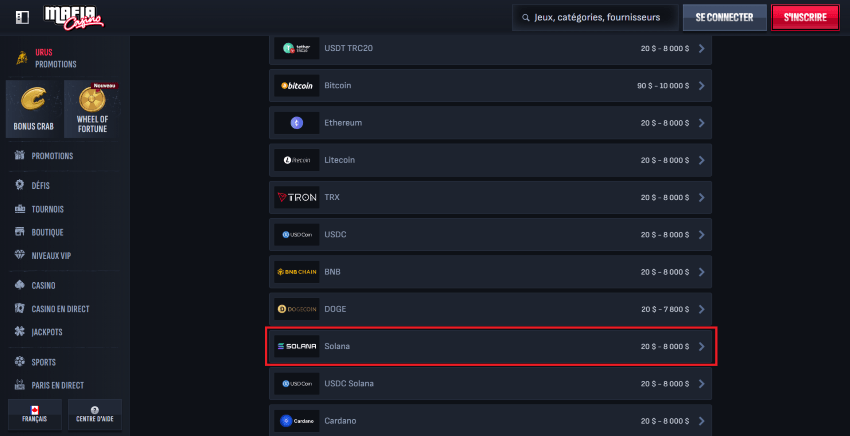Open the Français language selector
The image size is (850, 436).
click(35, 414)
